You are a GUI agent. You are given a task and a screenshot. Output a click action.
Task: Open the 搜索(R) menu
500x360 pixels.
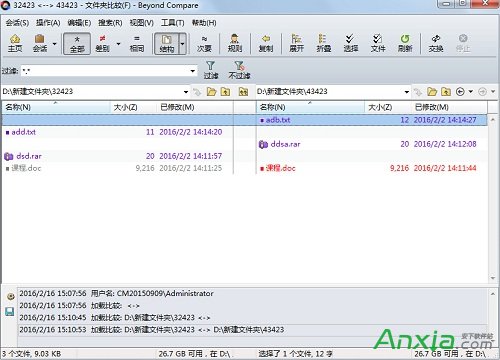point(110,23)
